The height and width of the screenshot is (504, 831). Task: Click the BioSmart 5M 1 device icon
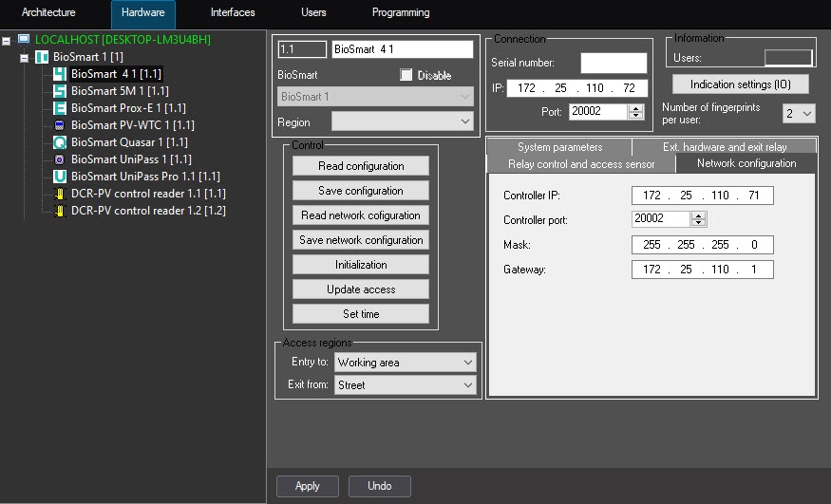click(x=60, y=91)
